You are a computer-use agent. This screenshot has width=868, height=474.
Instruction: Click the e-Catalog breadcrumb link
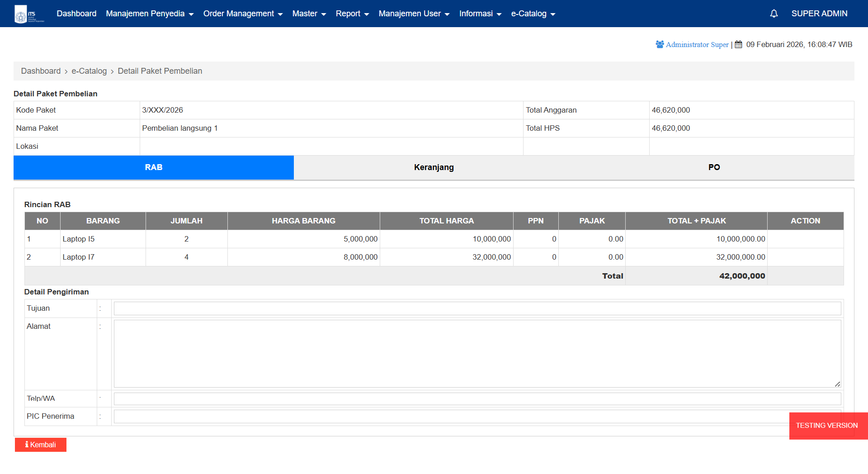tap(89, 71)
